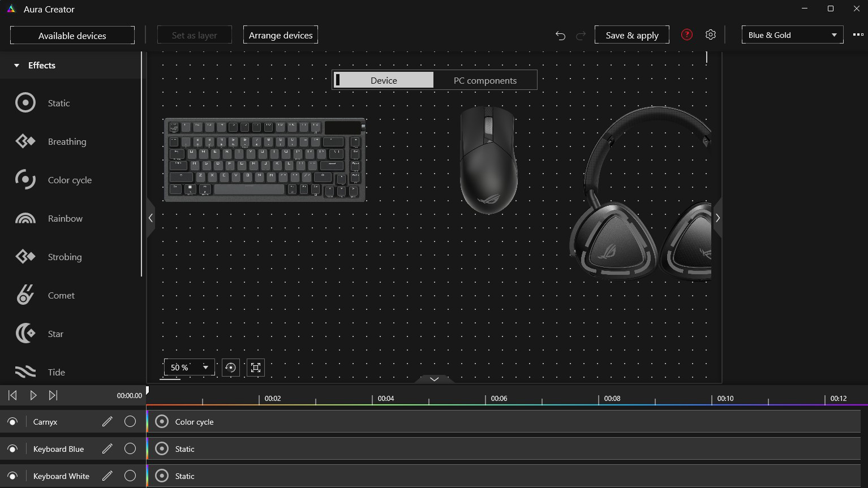
Task: Select the mouse device on canvas
Action: pyautogui.click(x=488, y=160)
